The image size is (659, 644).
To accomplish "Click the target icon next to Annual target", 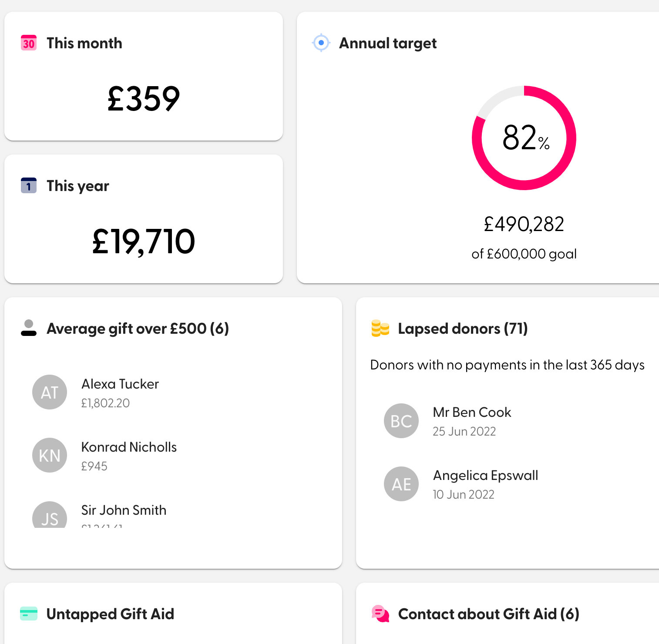I will (x=321, y=43).
